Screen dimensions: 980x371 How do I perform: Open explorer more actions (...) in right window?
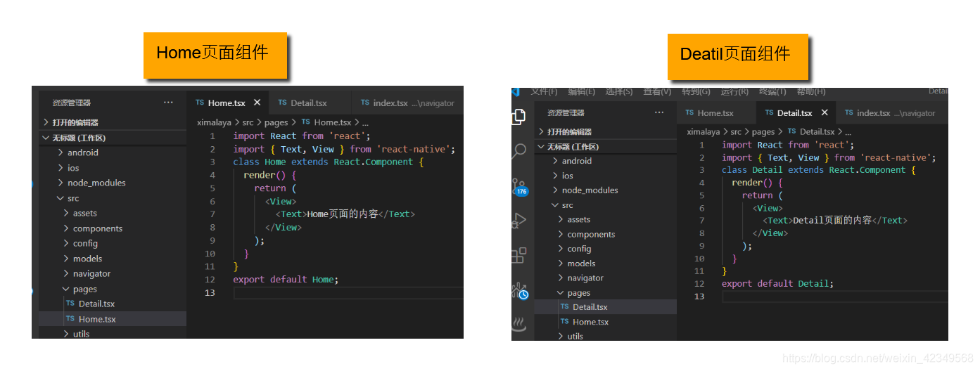658,112
